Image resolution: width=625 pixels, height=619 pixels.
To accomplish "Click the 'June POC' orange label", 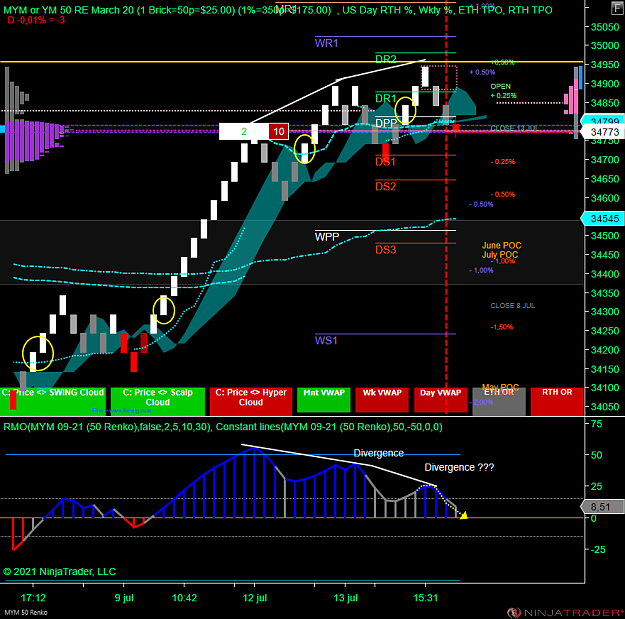I will point(501,245).
